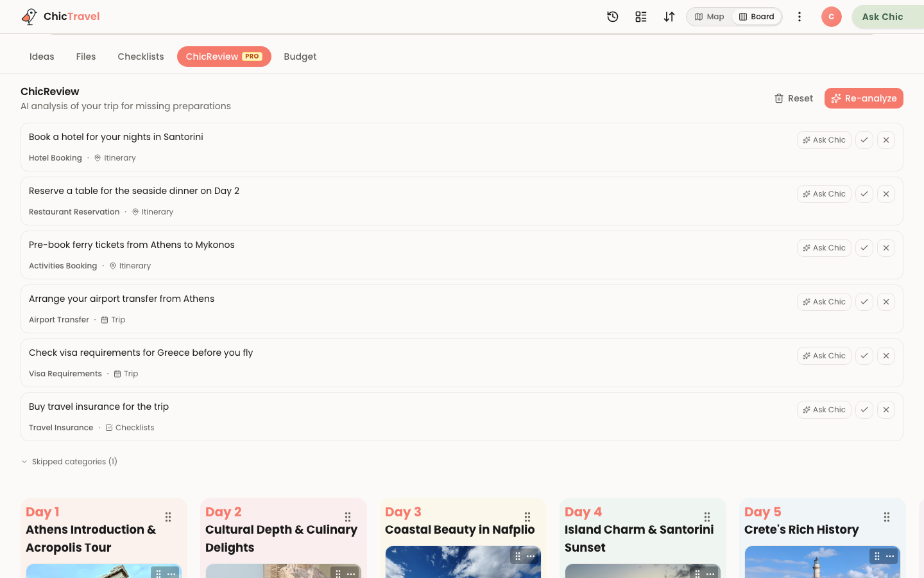Open the list layout icon in toolbar
Viewport: 924px width, 578px height.
[641, 17]
